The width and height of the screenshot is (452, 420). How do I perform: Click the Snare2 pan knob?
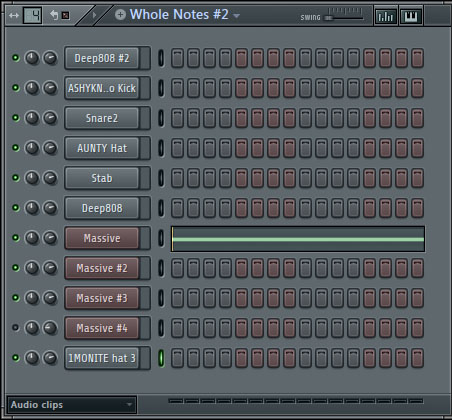[x=32, y=118]
